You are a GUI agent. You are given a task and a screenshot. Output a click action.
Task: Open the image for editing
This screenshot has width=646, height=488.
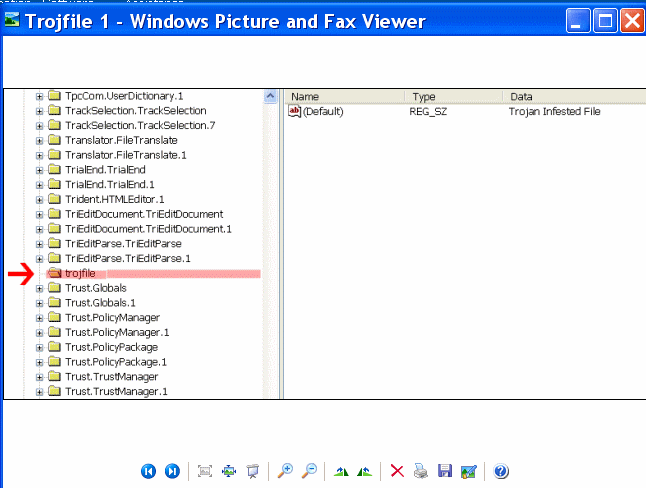(469, 471)
